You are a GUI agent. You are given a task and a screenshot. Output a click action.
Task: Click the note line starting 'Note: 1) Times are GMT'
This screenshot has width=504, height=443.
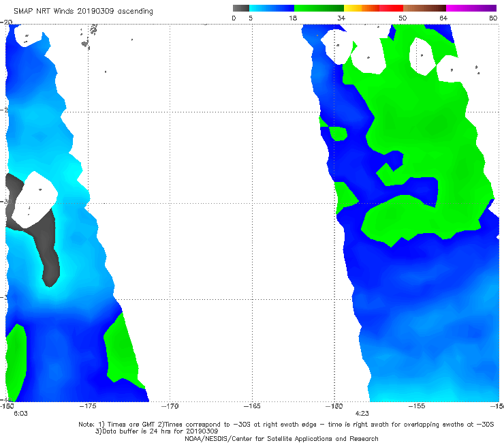[x=286, y=425]
